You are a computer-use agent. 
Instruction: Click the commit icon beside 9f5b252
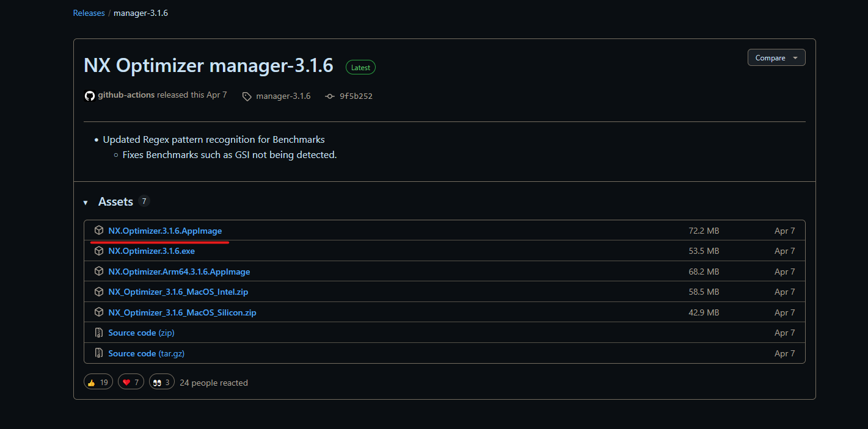coord(330,96)
